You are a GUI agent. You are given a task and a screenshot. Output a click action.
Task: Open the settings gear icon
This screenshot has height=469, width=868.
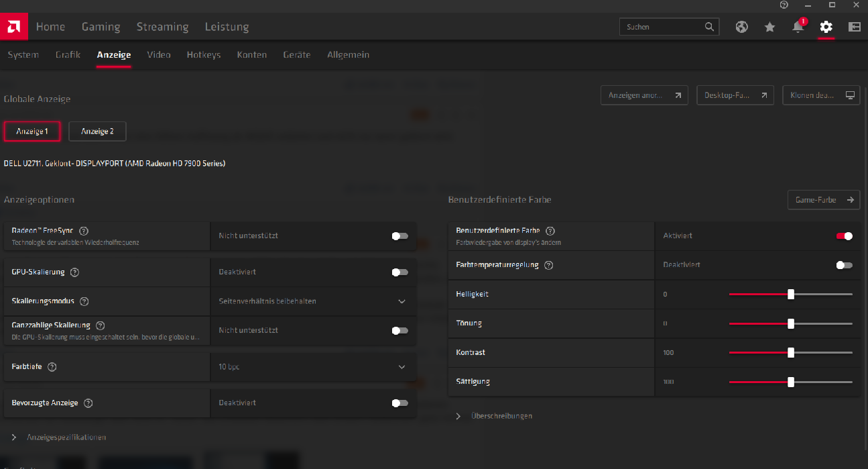pos(826,27)
